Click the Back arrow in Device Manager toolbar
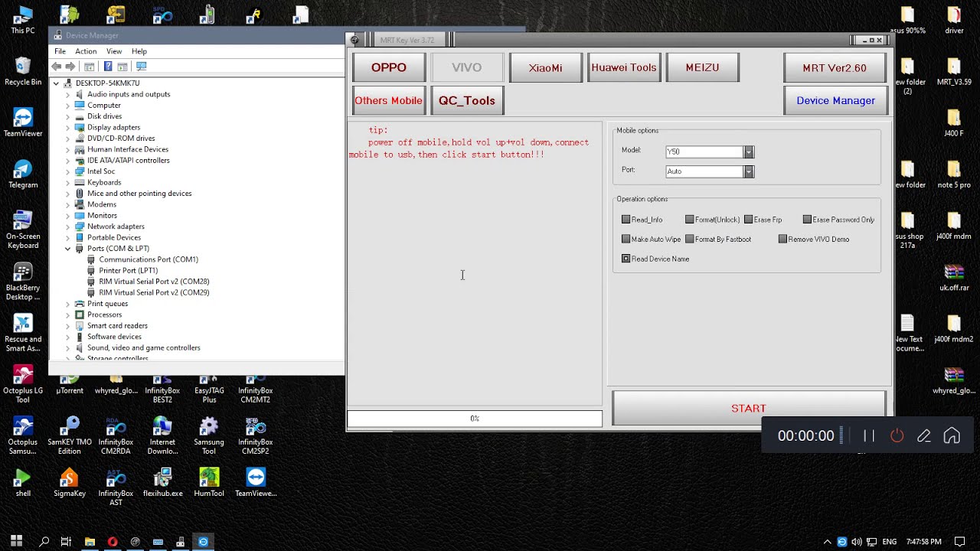This screenshot has height=551, width=980. [x=56, y=67]
